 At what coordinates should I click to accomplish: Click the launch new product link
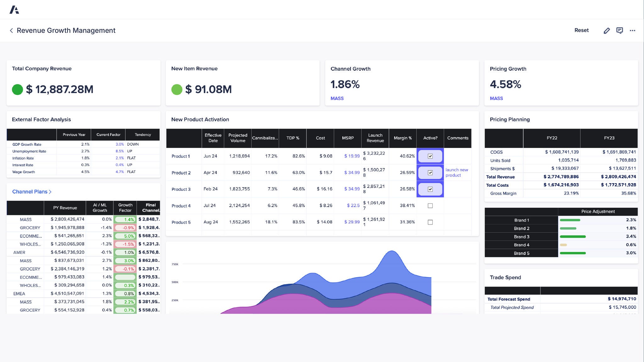pyautogui.click(x=456, y=173)
